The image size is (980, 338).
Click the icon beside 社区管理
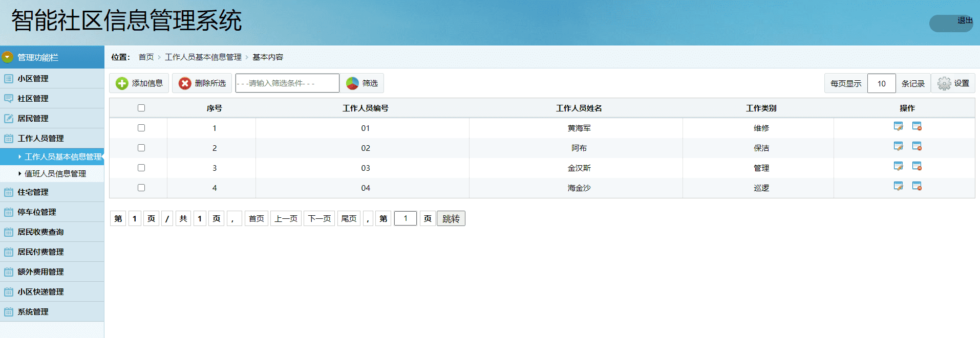pyautogui.click(x=9, y=99)
